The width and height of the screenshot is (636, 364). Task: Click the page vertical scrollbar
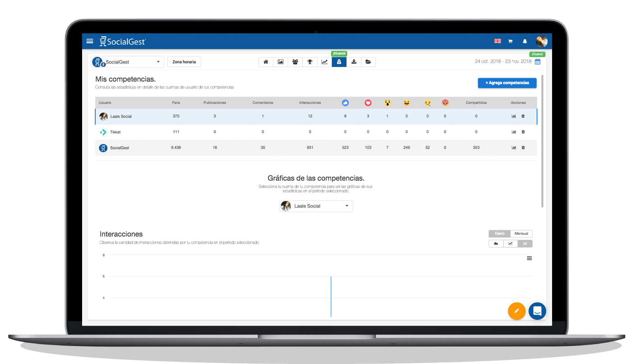click(x=542, y=141)
